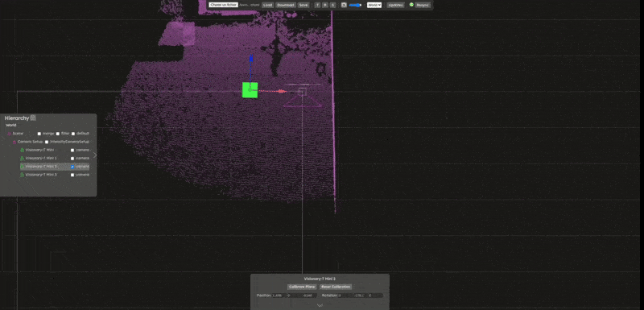Screen dimensions: 644x310
Task: Select the T mode toolbar button
Action: click(317, 5)
